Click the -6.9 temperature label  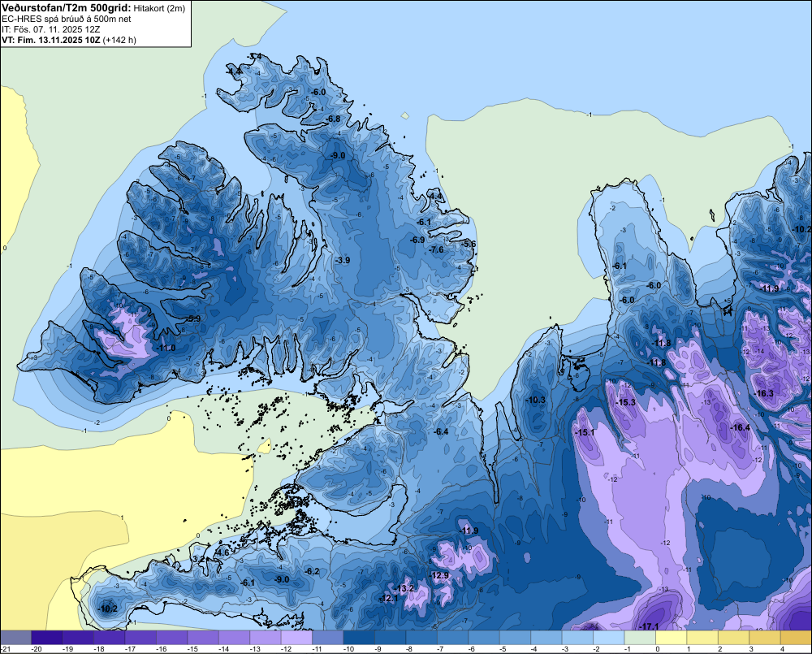417,240
